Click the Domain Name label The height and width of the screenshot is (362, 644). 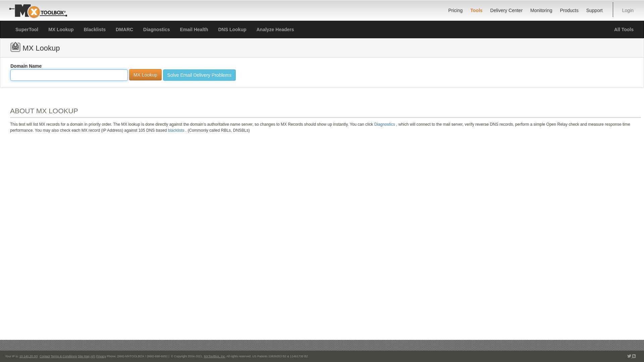(x=26, y=66)
